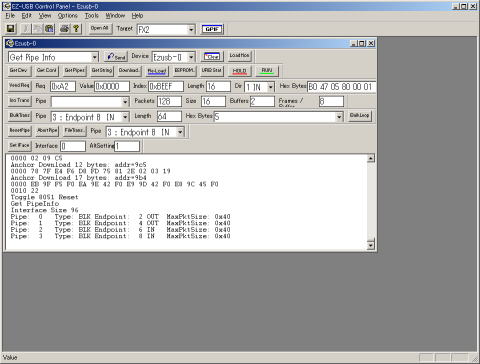Open the Tools menu
The image size is (480, 364).
coord(91,16)
